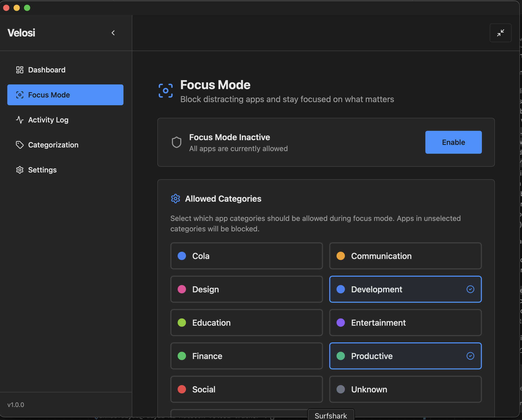Click the Focus Mode Inactive status text
522x420 pixels.
(229, 137)
